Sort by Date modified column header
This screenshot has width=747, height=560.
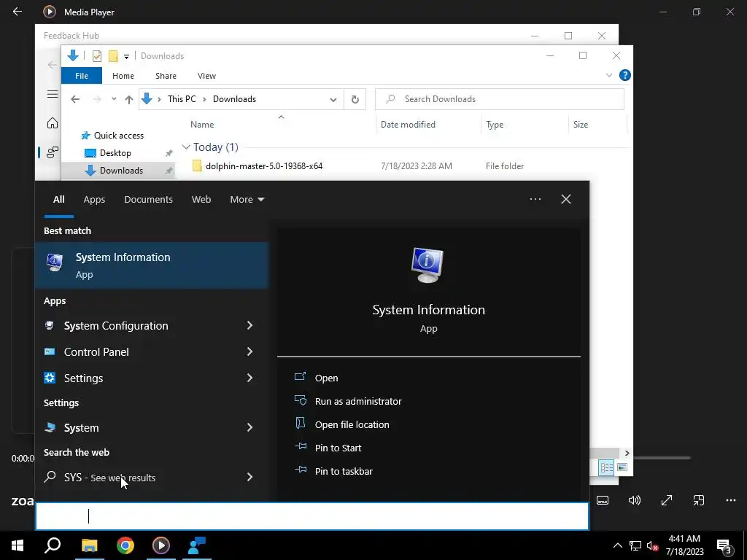(x=408, y=124)
